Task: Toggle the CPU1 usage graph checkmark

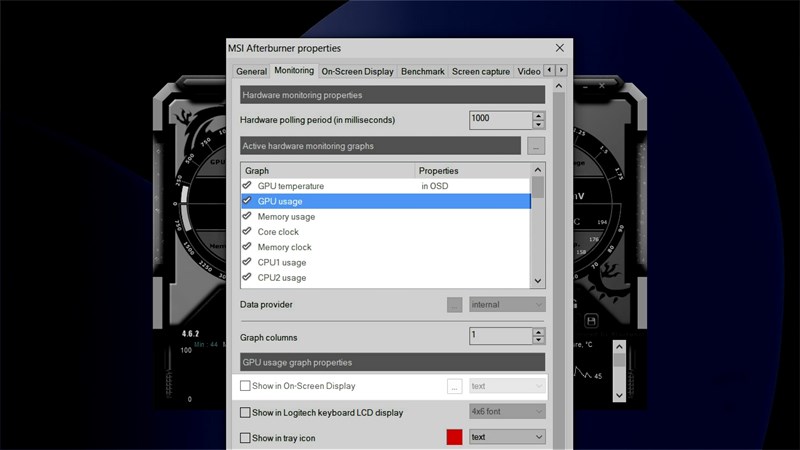Action: pyautogui.click(x=247, y=262)
